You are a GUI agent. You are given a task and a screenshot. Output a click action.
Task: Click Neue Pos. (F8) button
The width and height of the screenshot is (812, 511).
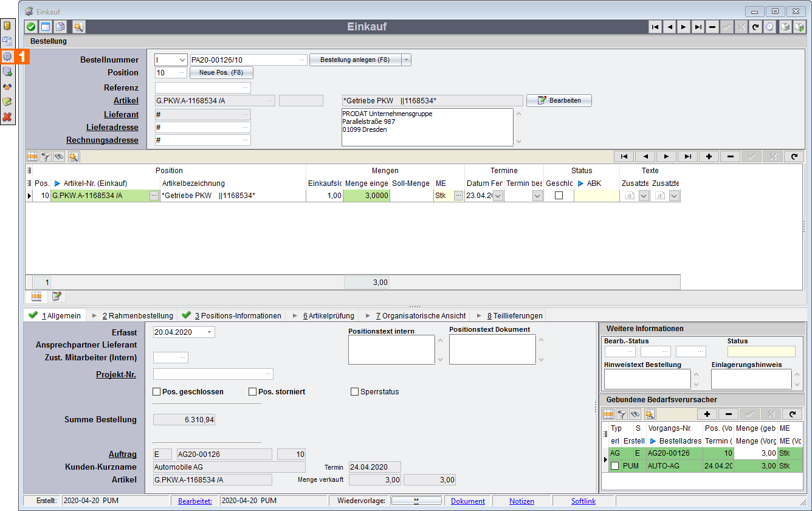point(221,72)
